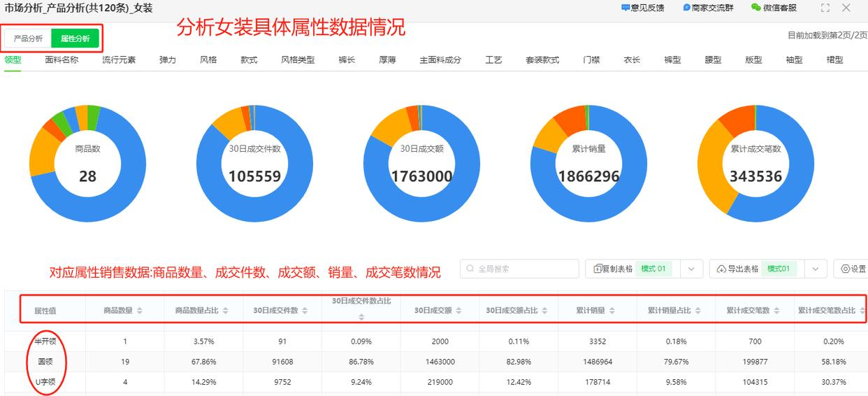Click the cloud download icon beside 导出表格
Viewport: 868px width, 396px height.
pyautogui.click(x=722, y=269)
